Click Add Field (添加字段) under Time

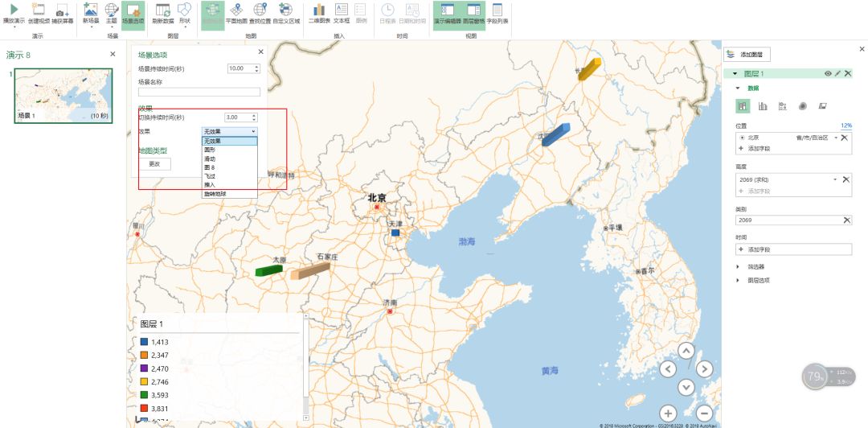794,249
